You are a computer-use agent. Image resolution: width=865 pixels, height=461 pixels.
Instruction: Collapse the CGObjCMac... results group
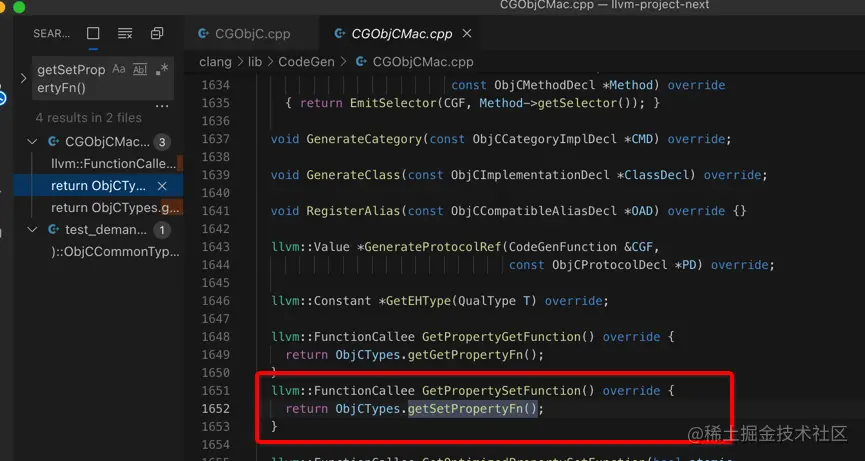[33, 142]
